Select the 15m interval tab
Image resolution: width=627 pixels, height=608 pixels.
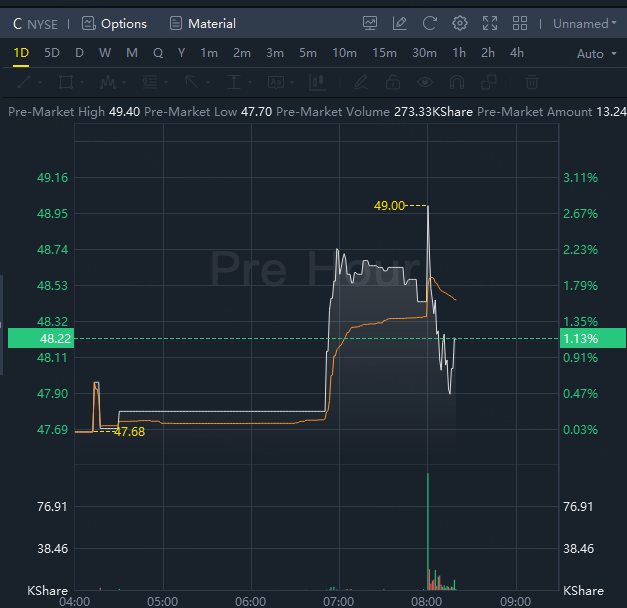[384, 53]
